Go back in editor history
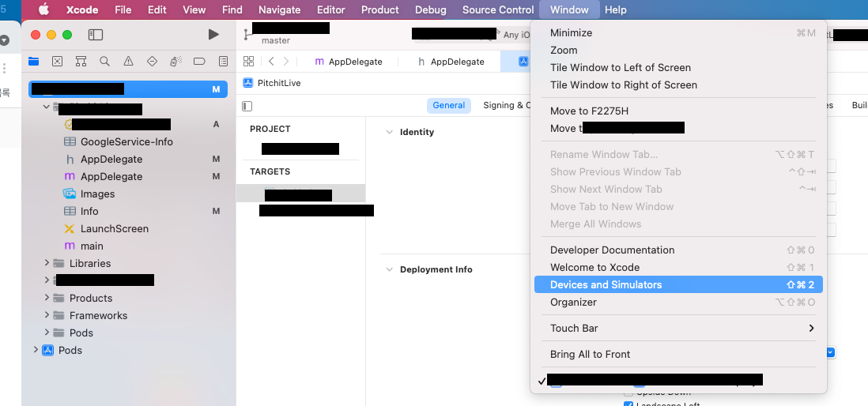 [271, 62]
